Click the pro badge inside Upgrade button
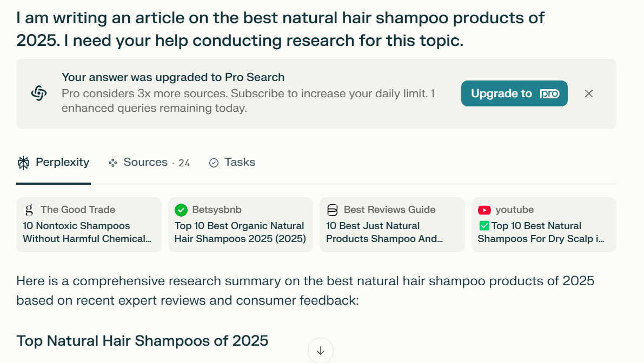Image resolution: width=644 pixels, height=363 pixels. point(549,93)
